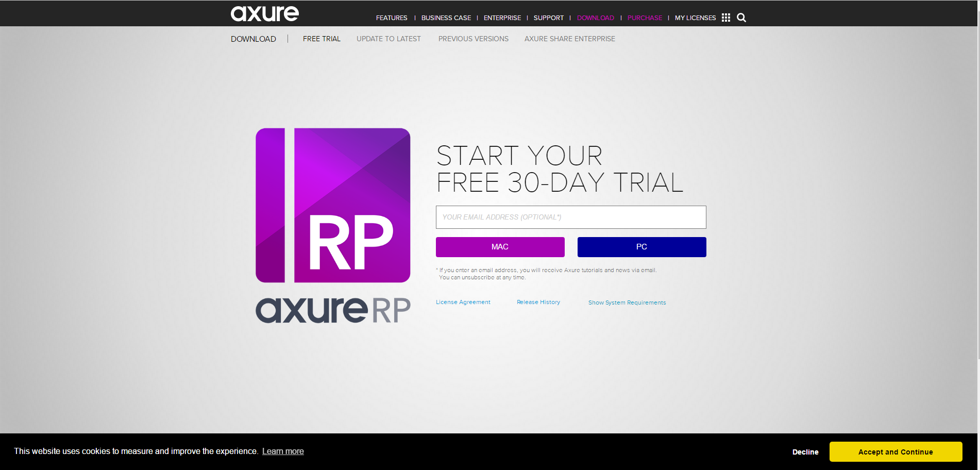
Task: Show System Requirements link
Action: 627,303
